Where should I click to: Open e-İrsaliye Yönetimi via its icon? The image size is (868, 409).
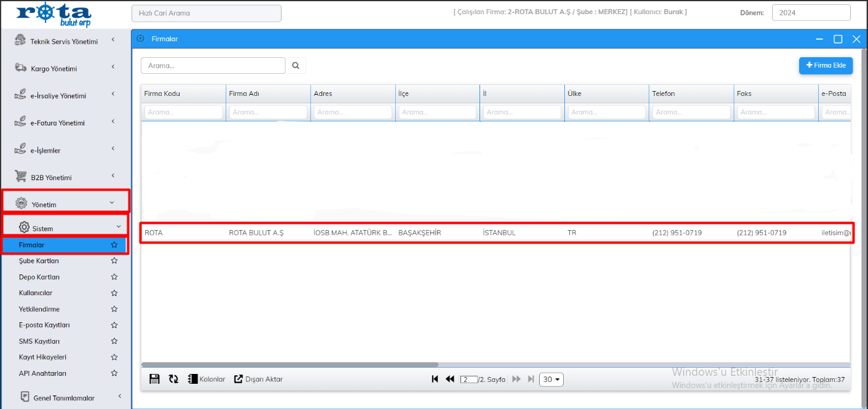20,95
